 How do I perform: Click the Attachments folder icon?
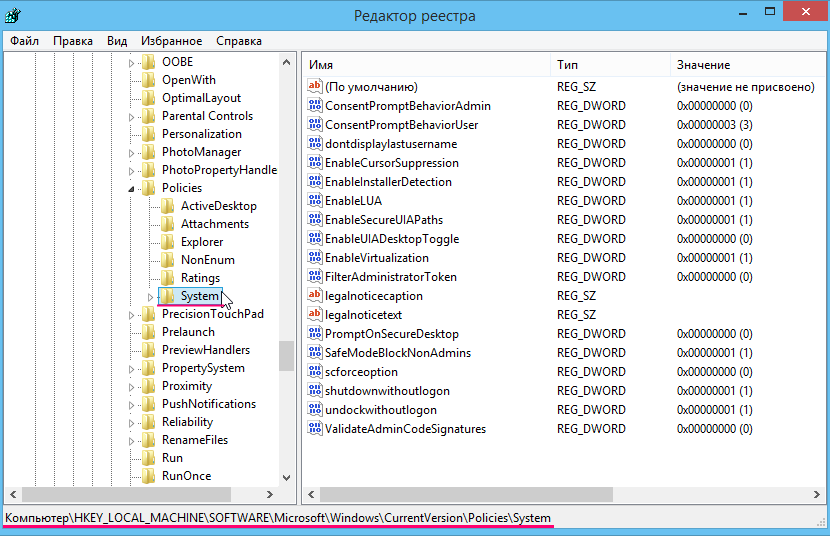[168, 224]
